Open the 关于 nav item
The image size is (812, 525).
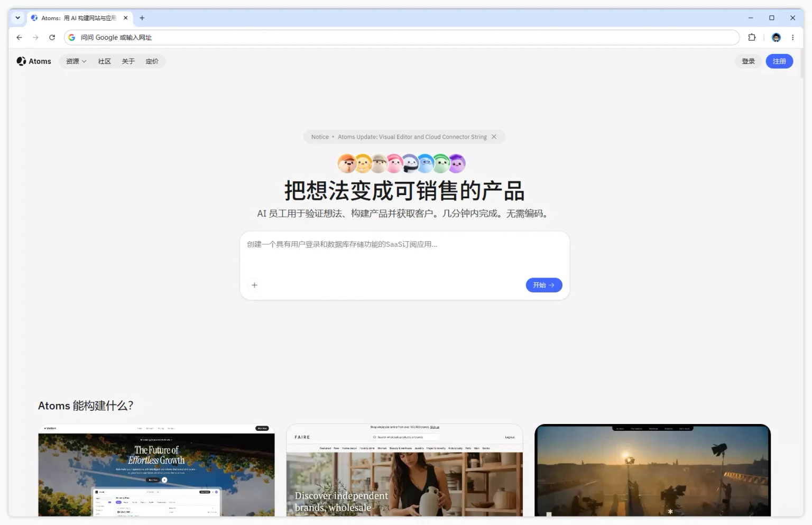point(128,61)
